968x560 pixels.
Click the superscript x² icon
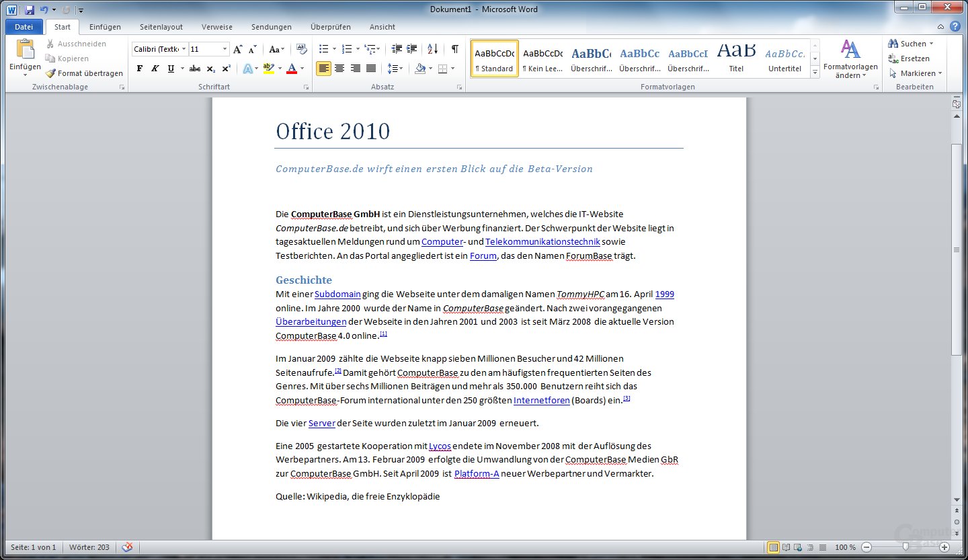point(226,69)
